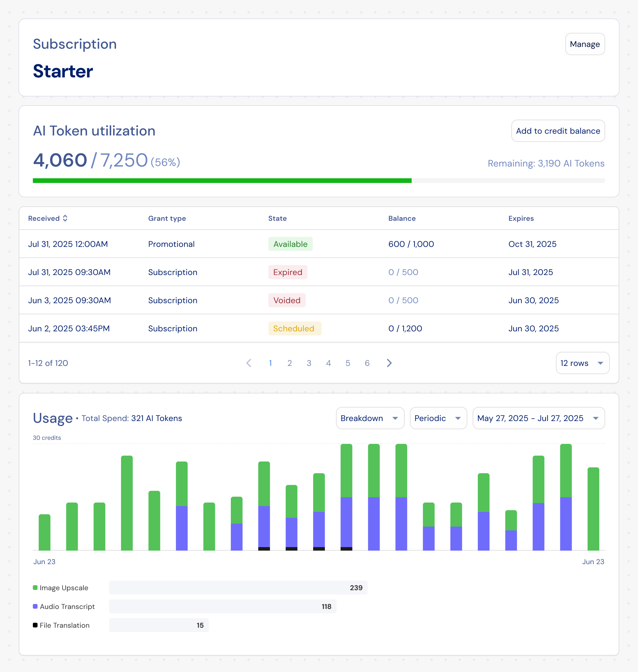Click the Manage subscription button
Screen dimensions: 638x672
coord(585,44)
